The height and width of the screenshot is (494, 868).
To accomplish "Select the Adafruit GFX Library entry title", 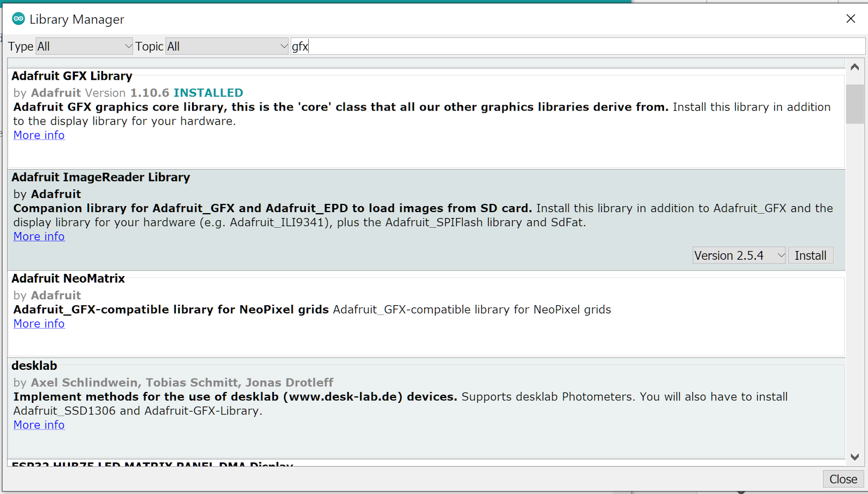I will click(x=72, y=76).
